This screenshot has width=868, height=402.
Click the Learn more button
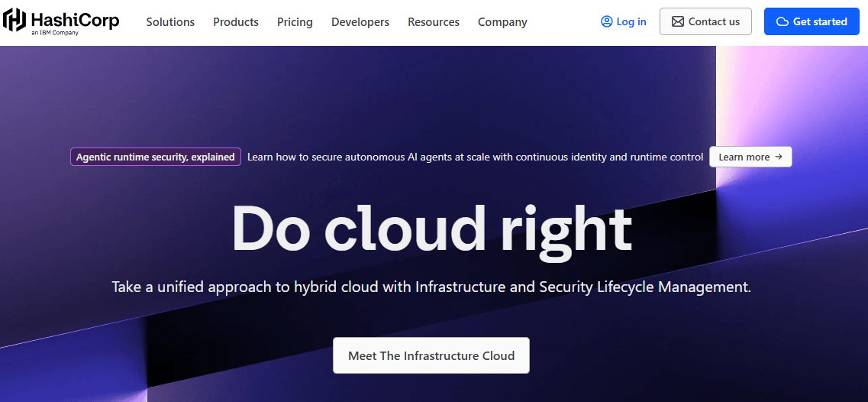750,157
